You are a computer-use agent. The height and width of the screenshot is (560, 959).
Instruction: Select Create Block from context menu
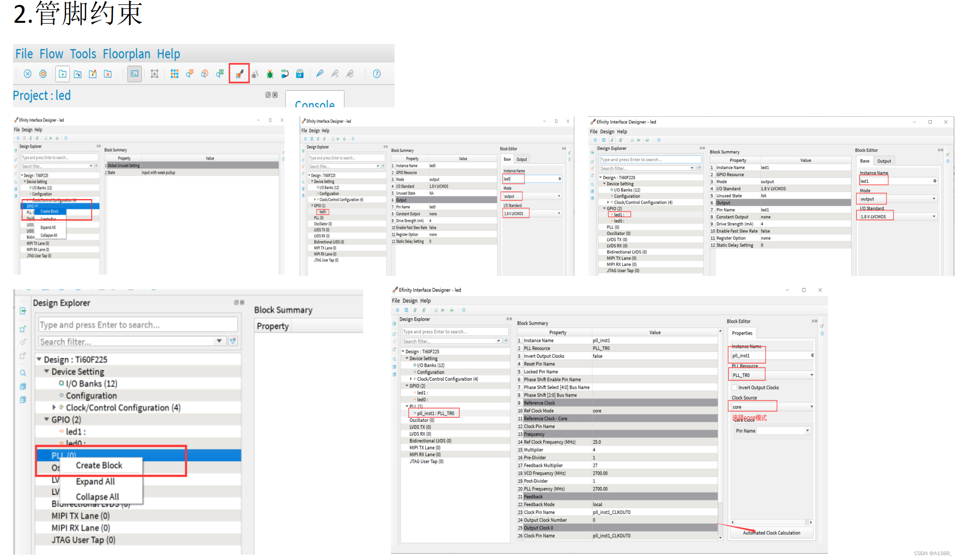[x=99, y=465]
